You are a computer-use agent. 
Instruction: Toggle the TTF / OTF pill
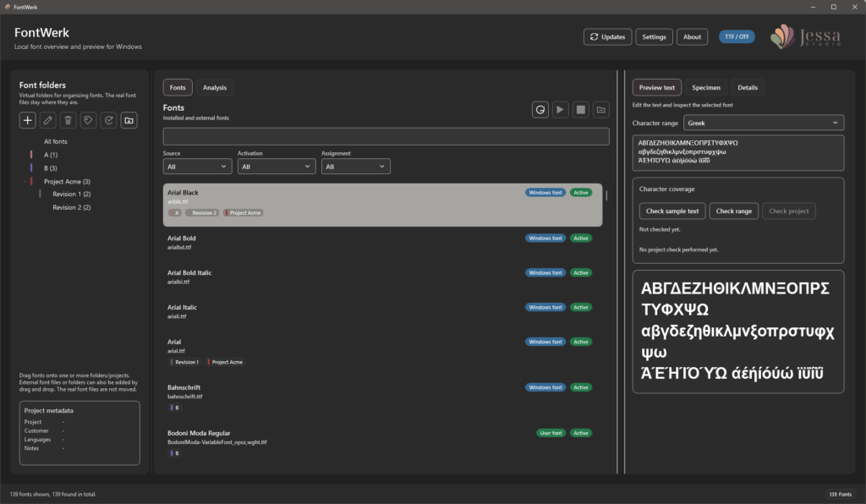tap(737, 36)
